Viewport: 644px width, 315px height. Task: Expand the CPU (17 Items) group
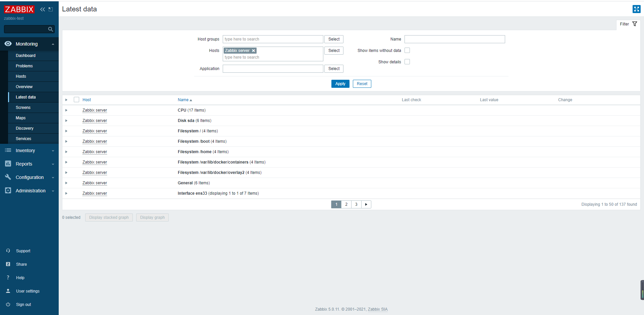click(x=66, y=110)
